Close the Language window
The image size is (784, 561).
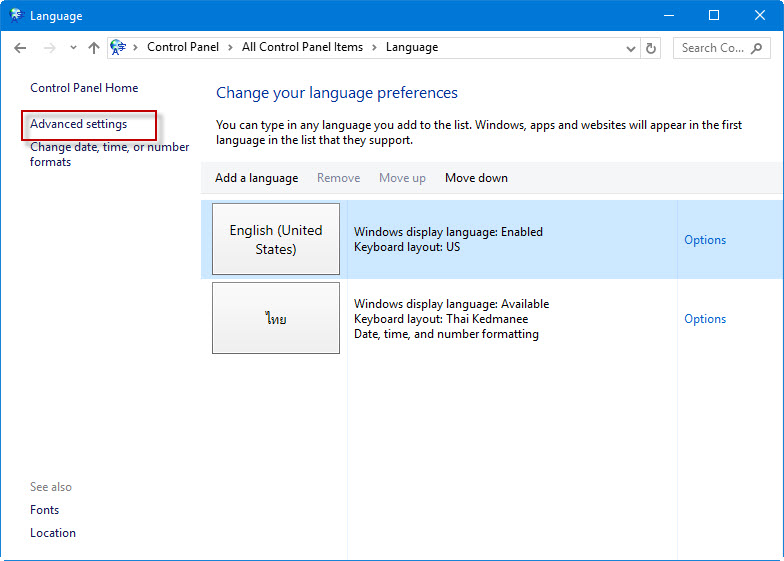[760, 16]
